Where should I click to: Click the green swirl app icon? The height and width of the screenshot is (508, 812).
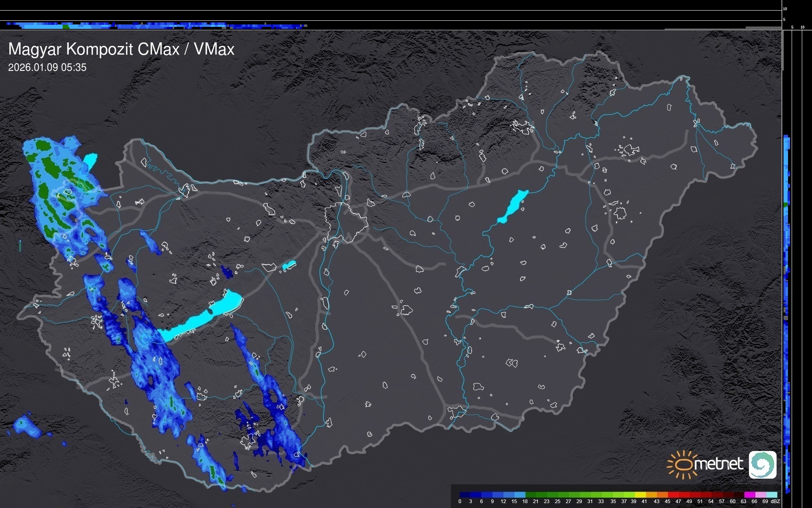tap(762, 464)
